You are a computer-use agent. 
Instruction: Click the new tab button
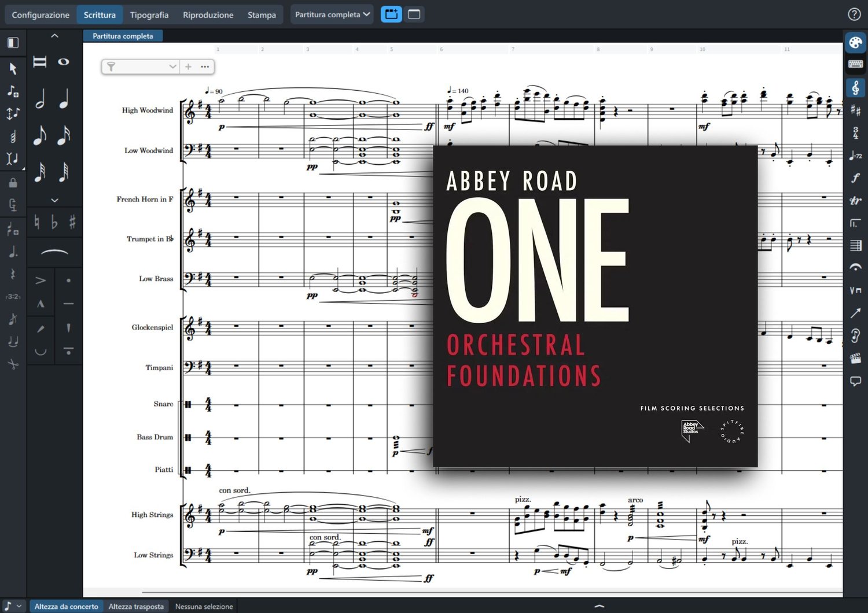click(391, 14)
